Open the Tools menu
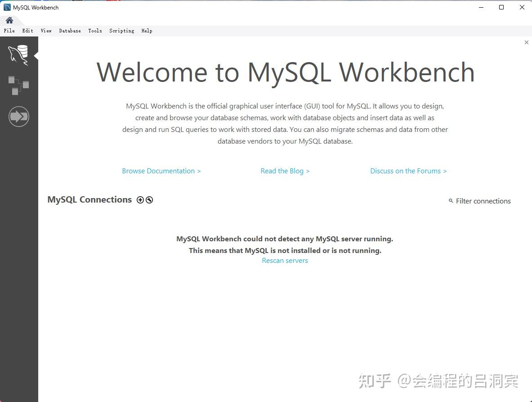This screenshot has height=402, width=532. [95, 31]
